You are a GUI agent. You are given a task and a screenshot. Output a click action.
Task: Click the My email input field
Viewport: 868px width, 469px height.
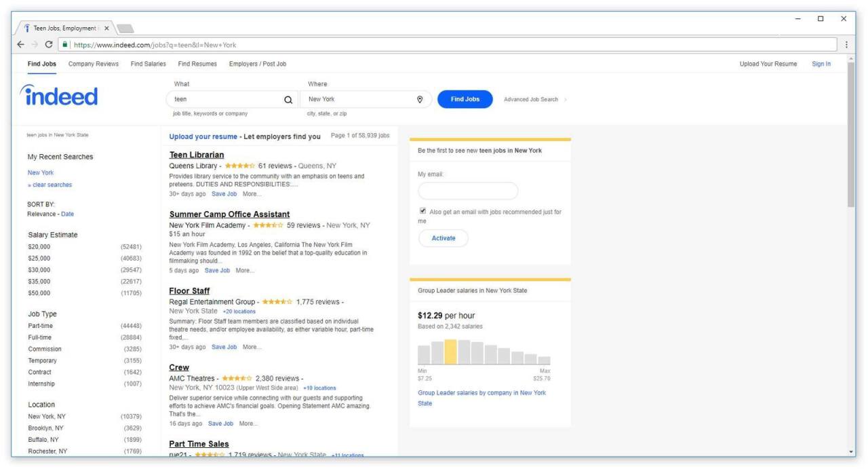click(467, 191)
